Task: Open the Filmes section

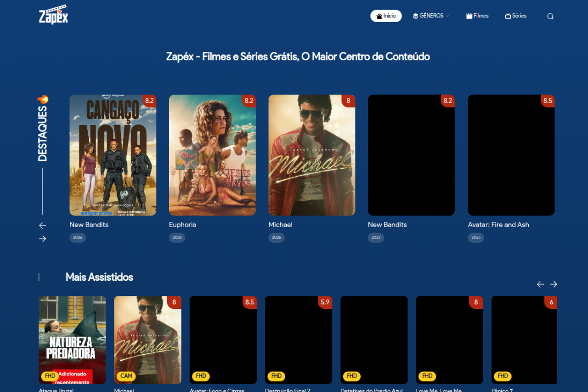Action: coord(477,16)
